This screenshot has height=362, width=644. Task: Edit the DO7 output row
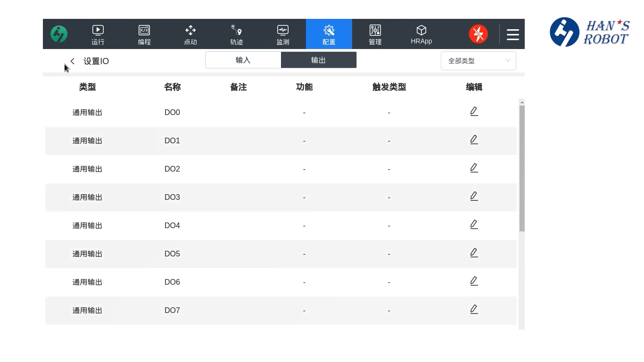[474, 309]
